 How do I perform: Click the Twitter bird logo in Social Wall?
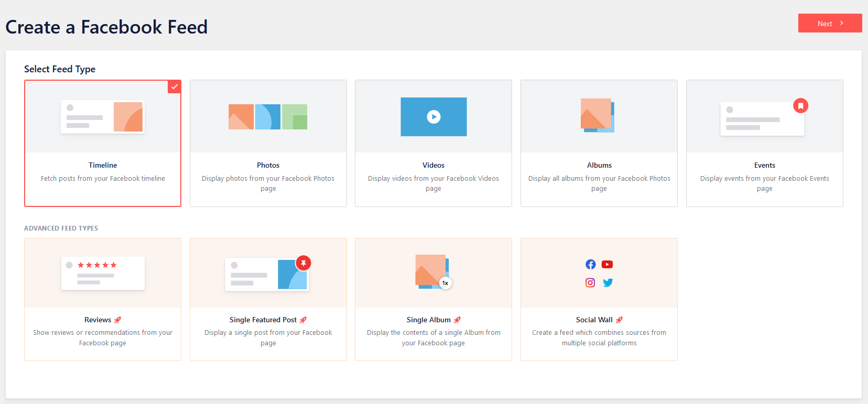(x=608, y=283)
